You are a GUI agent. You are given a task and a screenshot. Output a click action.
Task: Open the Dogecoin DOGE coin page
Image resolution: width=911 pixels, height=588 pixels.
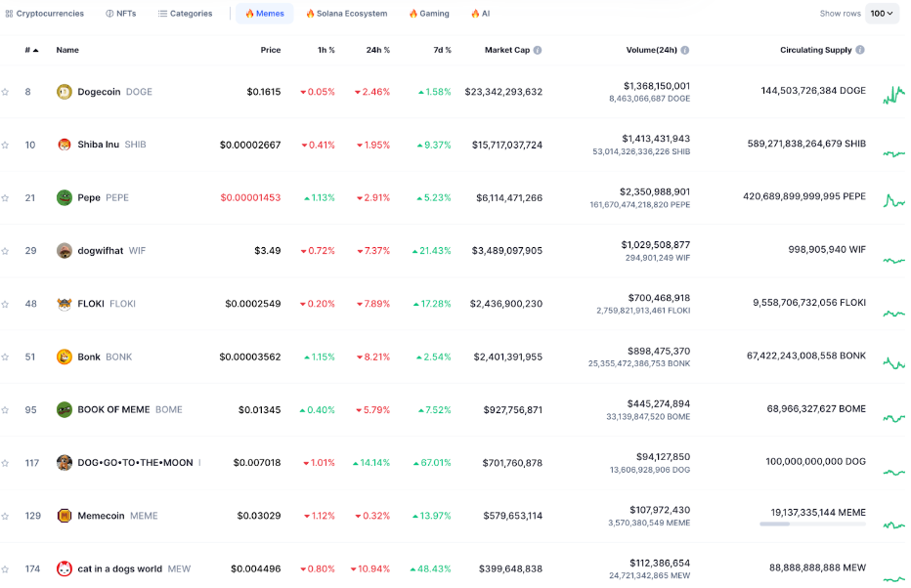coord(114,92)
